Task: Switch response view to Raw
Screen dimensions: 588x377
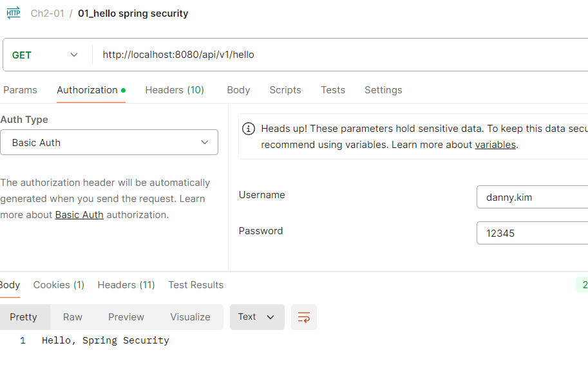Action: (72, 317)
